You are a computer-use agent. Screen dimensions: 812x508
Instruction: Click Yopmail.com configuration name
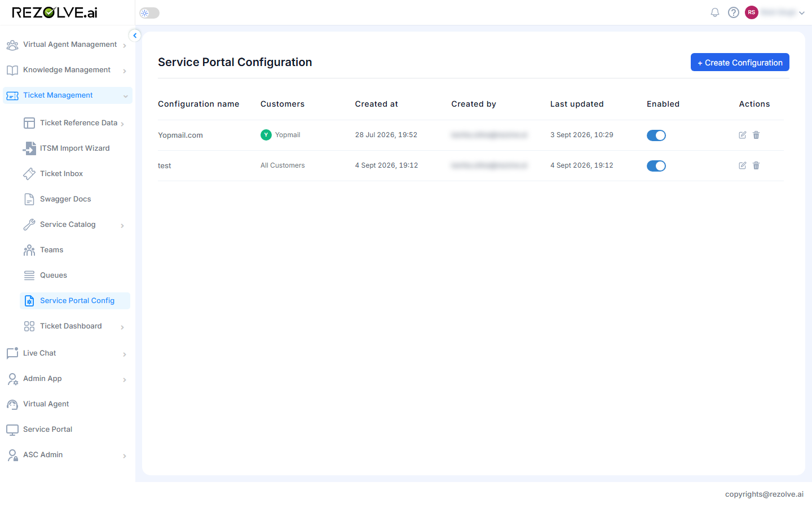tap(180, 135)
